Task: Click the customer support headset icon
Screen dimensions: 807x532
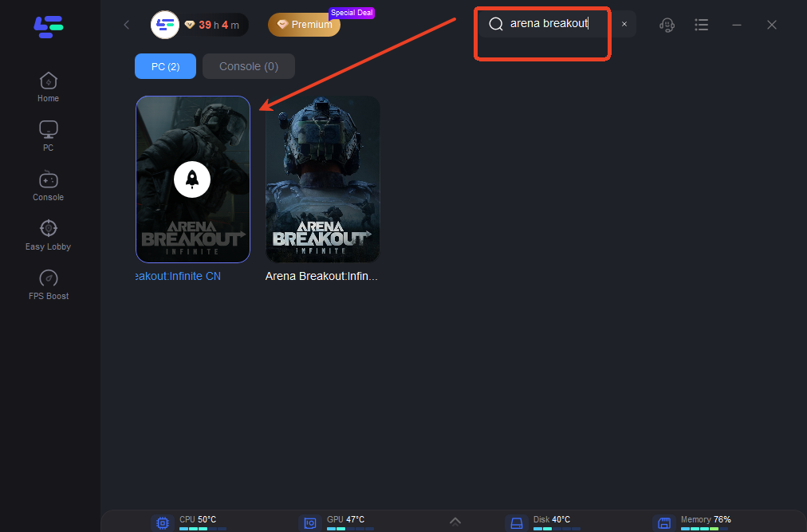Action: coord(667,25)
